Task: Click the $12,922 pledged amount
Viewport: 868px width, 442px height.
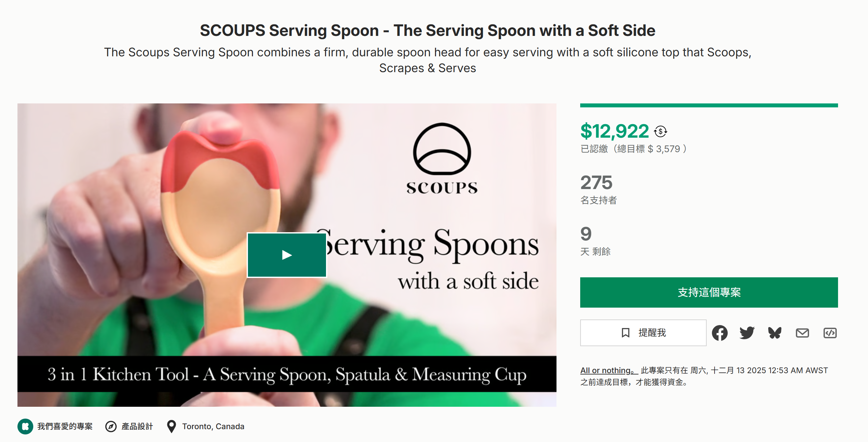Action: pos(614,131)
